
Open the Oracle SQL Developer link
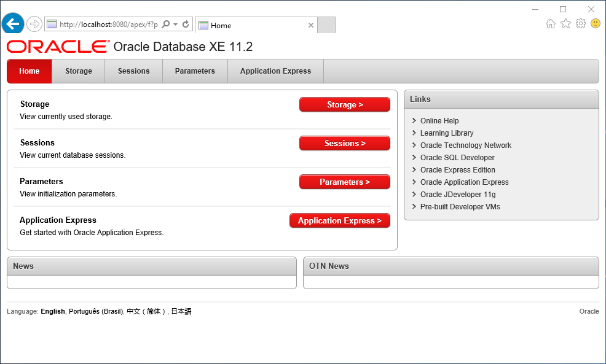(x=457, y=158)
